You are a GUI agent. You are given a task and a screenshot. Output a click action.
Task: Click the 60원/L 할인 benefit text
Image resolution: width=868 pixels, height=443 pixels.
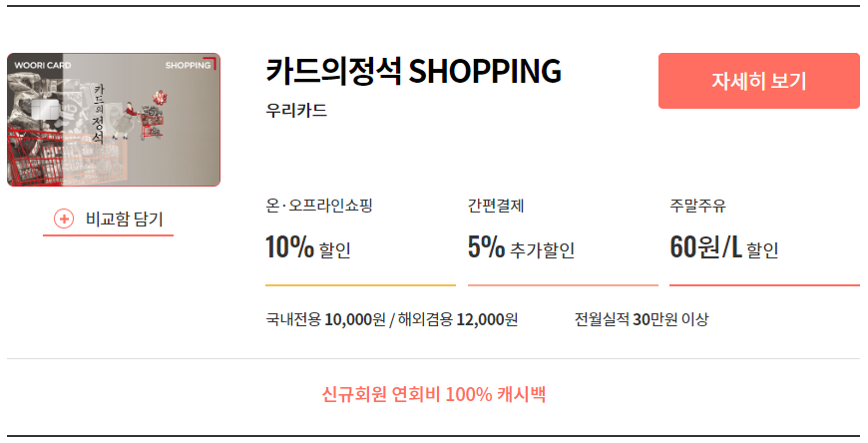point(724,247)
